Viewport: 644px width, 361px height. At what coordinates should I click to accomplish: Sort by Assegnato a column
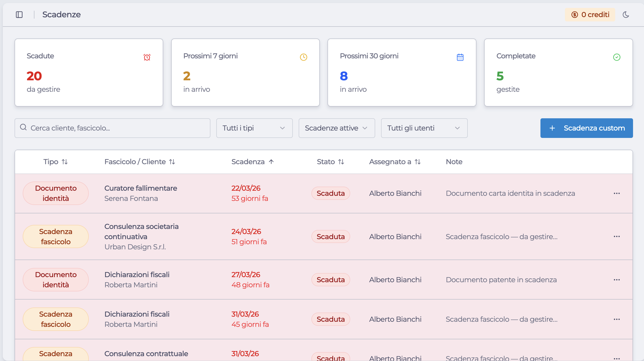395,162
